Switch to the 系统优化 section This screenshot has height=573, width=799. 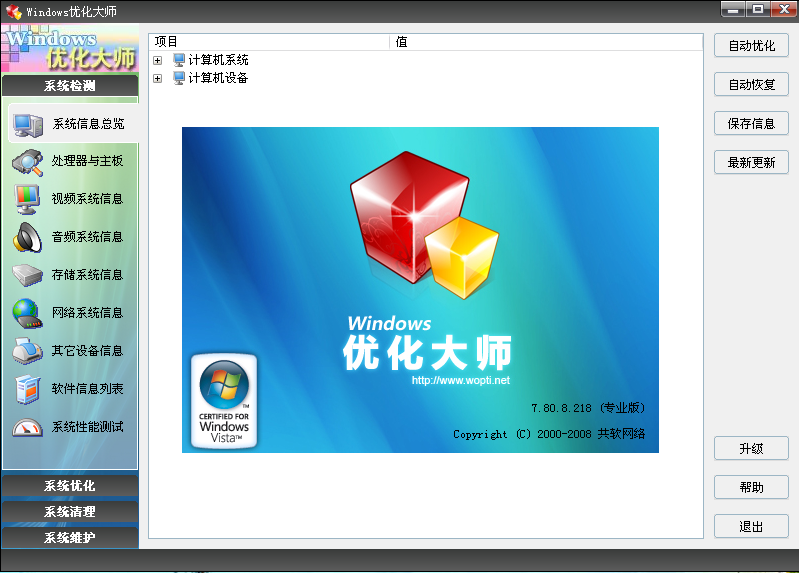pos(70,486)
